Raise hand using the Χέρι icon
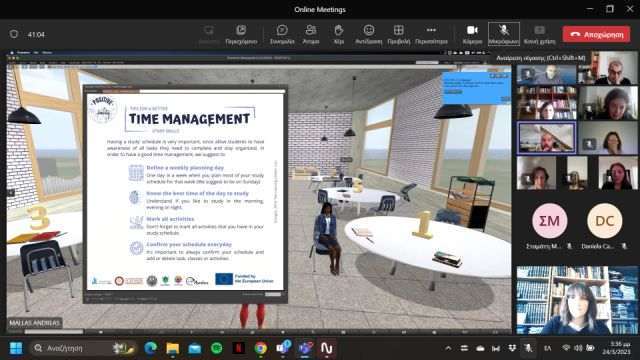 [x=339, y=34]
